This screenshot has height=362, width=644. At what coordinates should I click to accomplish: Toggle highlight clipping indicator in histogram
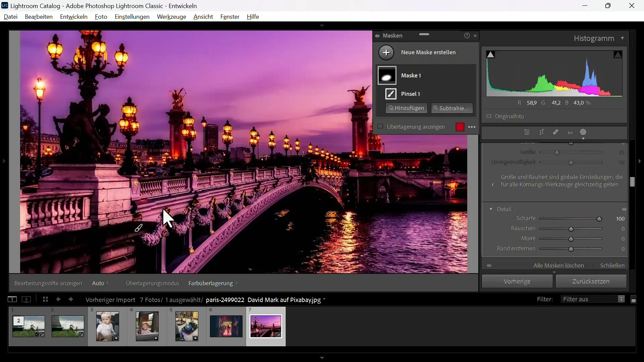[x=618, y=55]
